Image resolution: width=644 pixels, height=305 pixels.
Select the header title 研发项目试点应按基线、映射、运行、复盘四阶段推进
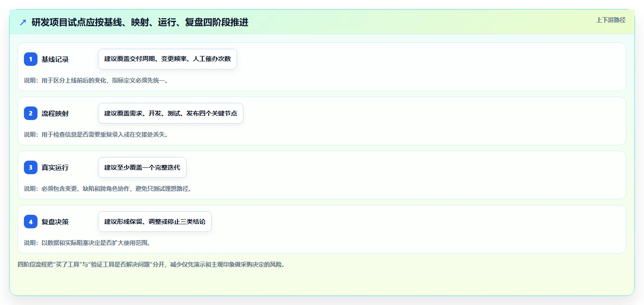pyautogui.click(x=140, y=22)
